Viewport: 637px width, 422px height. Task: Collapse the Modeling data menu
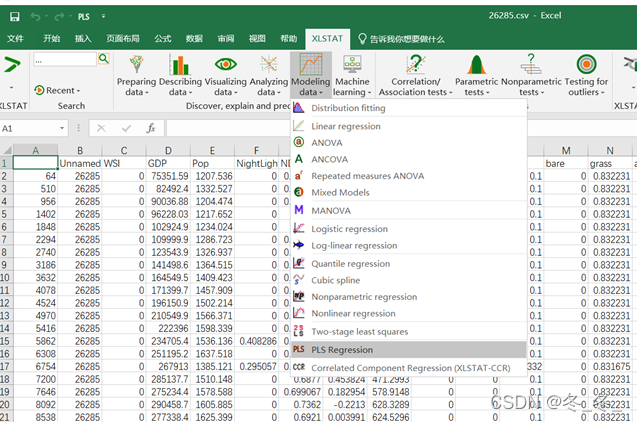click(311, 75)
